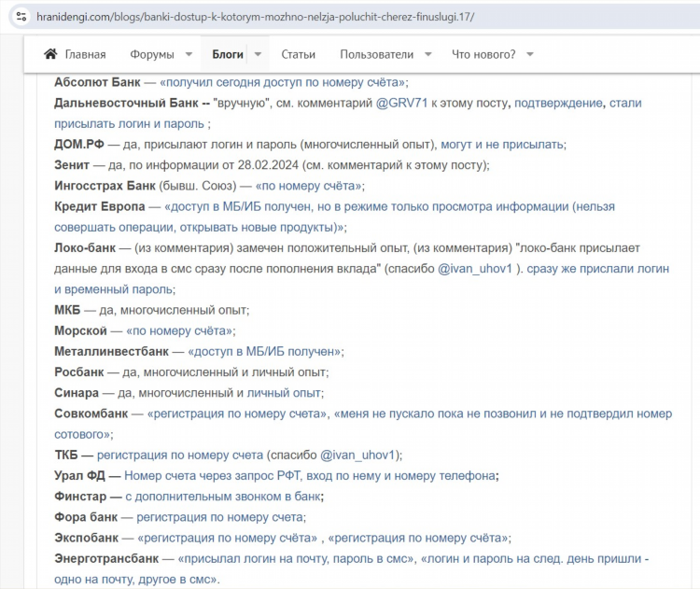Open first Экспобанк «регистрация по номеру счёта» link

click(x=228, y=538)
